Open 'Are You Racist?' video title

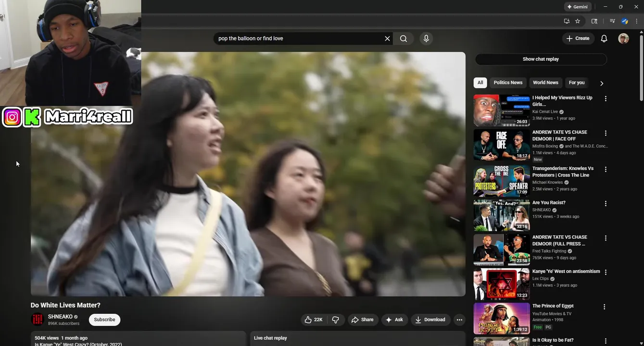click(549, 203)
